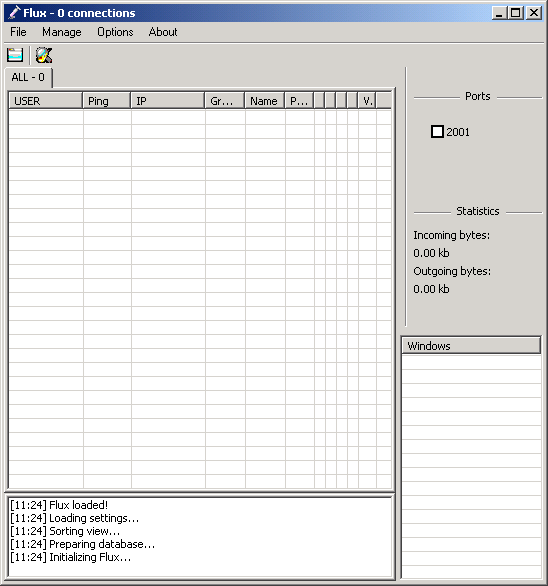Maximize the Flux window
This screenshot has width=548, height=586.
516,13
